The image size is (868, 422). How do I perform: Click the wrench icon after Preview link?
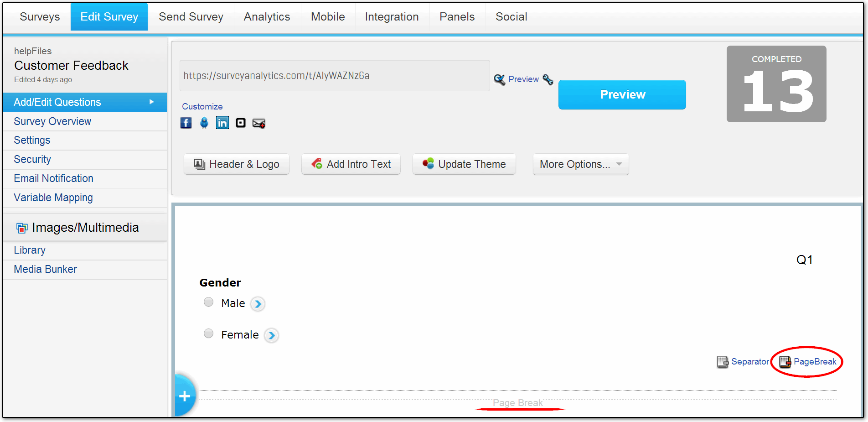(x=548, y=79)
